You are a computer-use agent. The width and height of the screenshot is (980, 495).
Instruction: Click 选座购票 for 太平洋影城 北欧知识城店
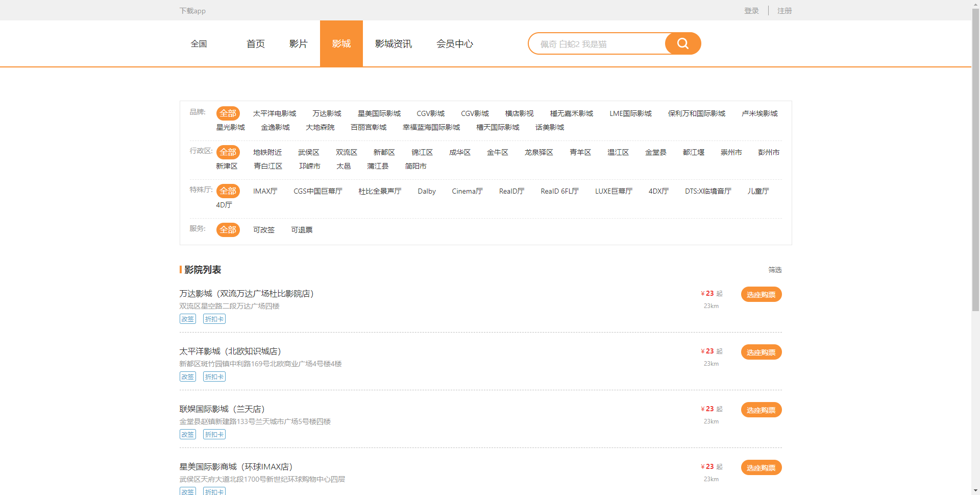[761, 352]
